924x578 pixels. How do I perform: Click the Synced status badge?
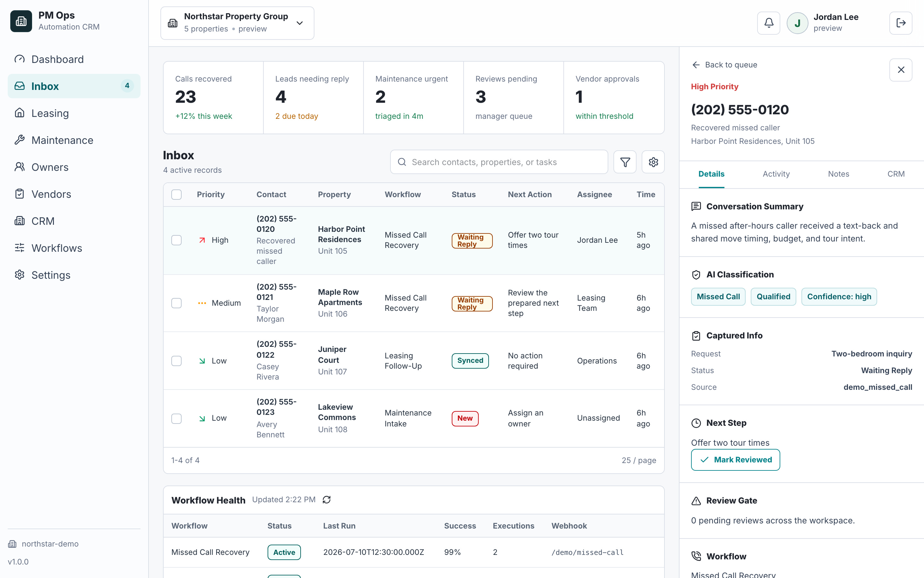[470, 361]
